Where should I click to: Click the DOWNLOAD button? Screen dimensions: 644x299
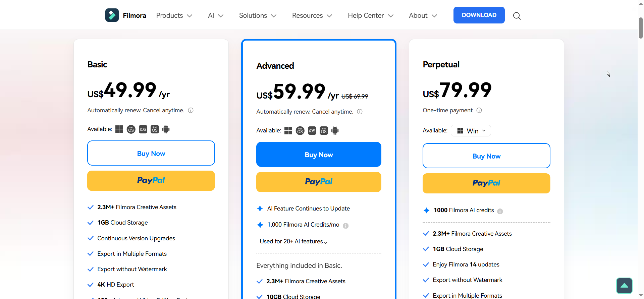click(479, 15)
